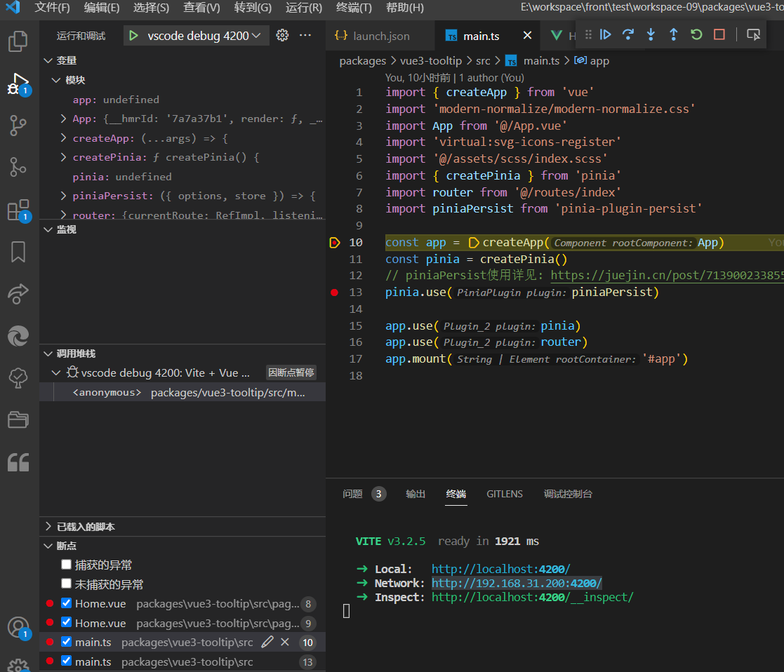Remove the main.ts line 10 breakpoint
The image size is (784, 672).
click(x=285, y=642)
